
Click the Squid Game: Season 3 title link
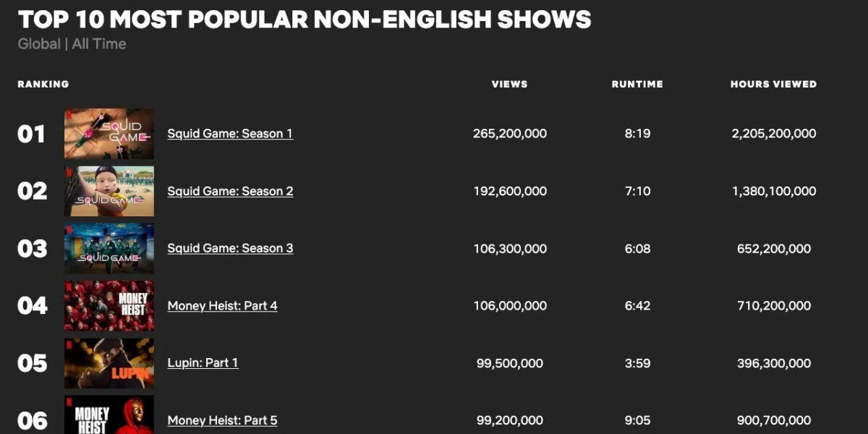(x=230, y=248)
